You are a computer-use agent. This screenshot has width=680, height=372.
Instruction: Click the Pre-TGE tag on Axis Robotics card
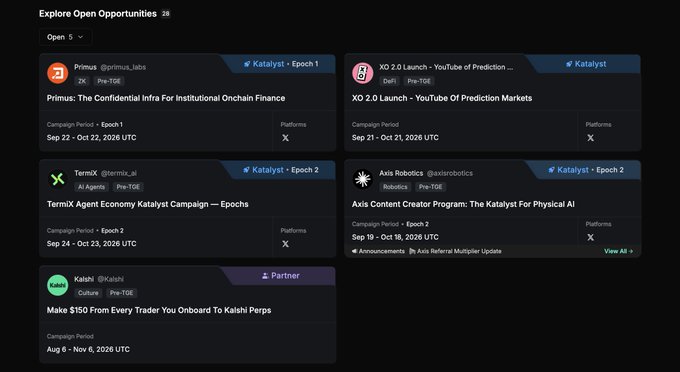pos(431,187)
